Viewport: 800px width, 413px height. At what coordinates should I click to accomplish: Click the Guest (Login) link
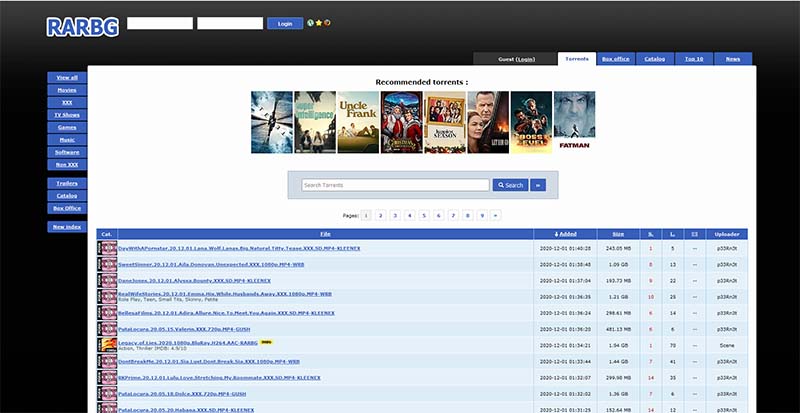[x=517, y=59]
